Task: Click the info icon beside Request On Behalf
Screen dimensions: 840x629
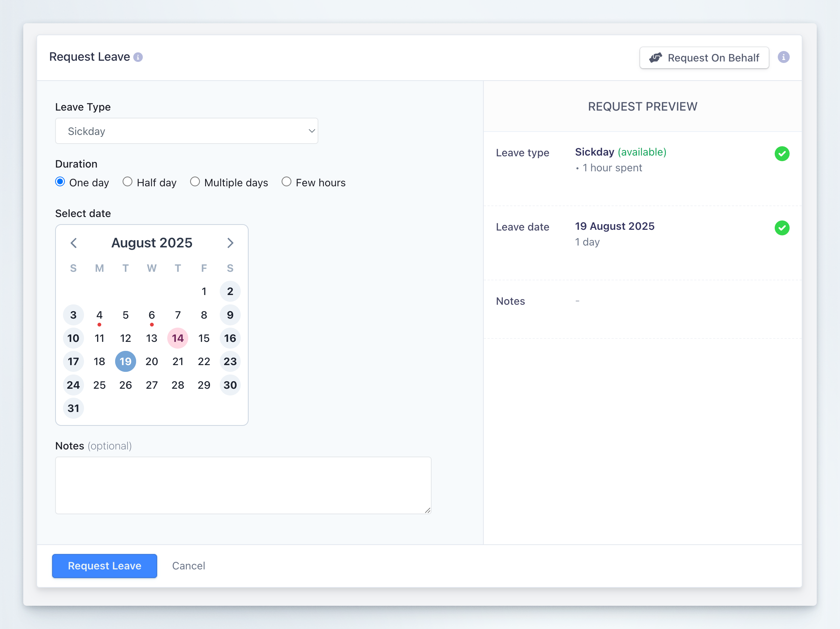Action: coord(783,57)
